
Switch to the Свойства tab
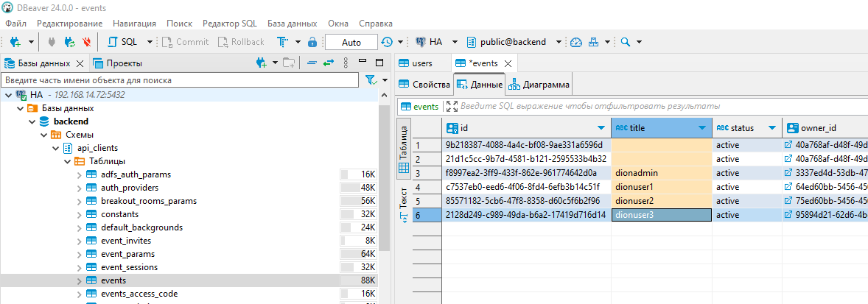424,85
